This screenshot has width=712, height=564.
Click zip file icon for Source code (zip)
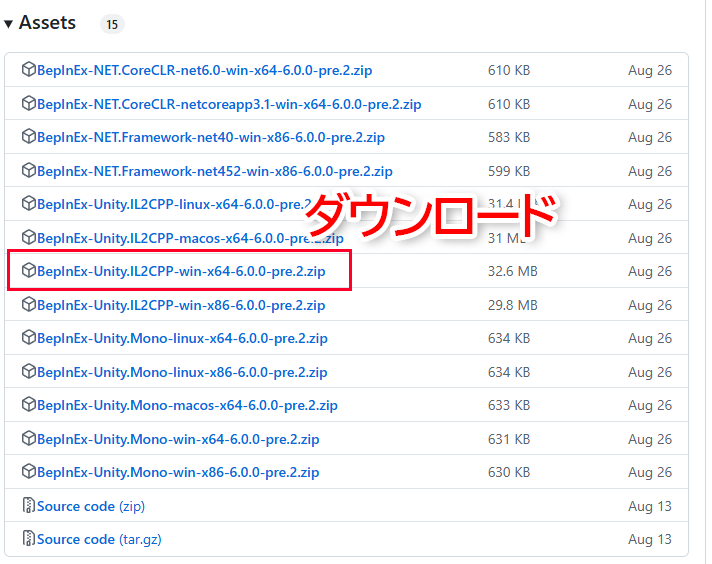[29, 505]
